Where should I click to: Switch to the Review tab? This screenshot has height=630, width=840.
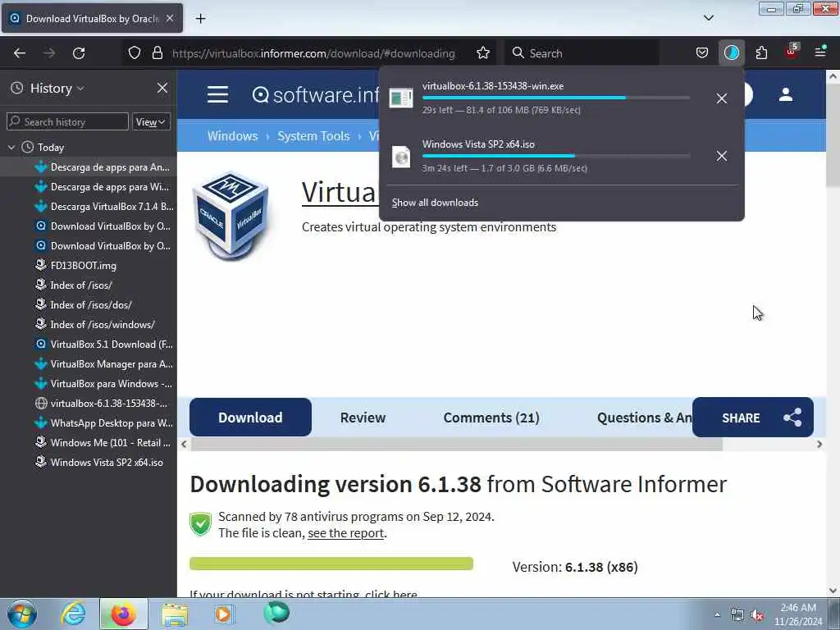(x=363, y=418)
